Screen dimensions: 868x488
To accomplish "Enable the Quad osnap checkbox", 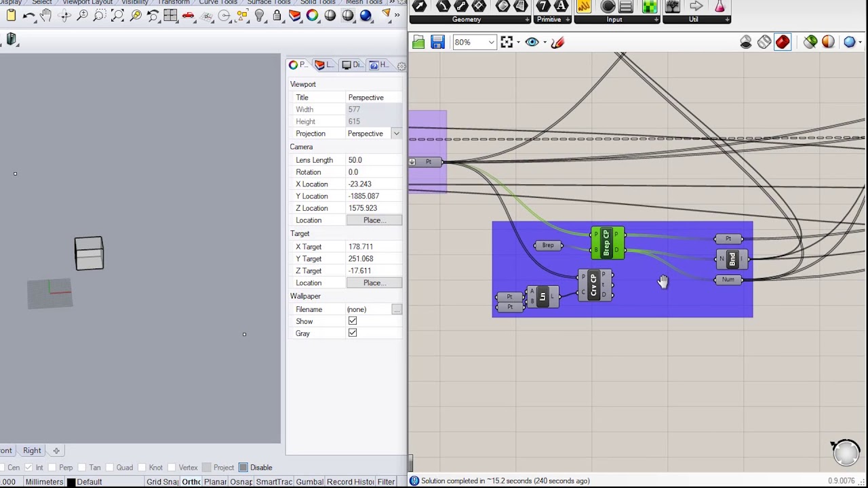I will tap(109, 468).
